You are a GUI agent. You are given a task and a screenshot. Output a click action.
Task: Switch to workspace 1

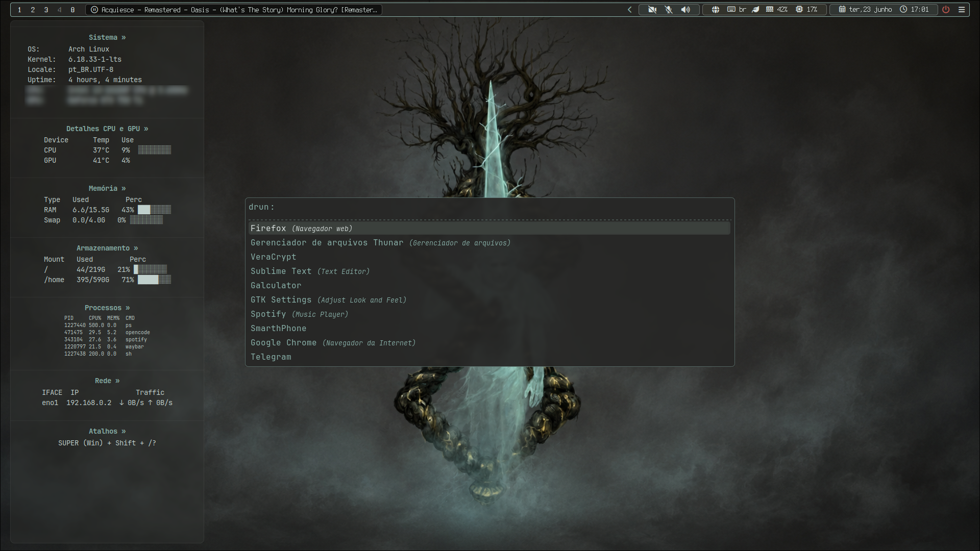(19, 10)
